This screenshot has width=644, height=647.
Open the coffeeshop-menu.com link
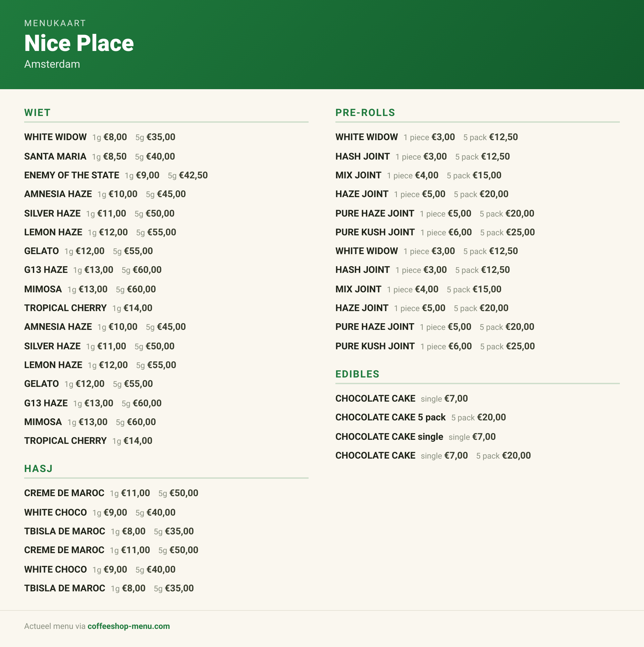(x=128, y=626)
